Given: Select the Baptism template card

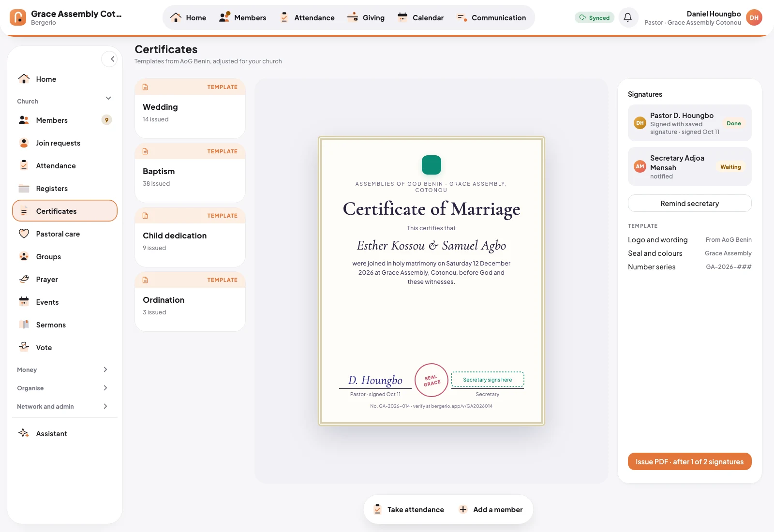Looking at the screenshot, I should (190, 173).
